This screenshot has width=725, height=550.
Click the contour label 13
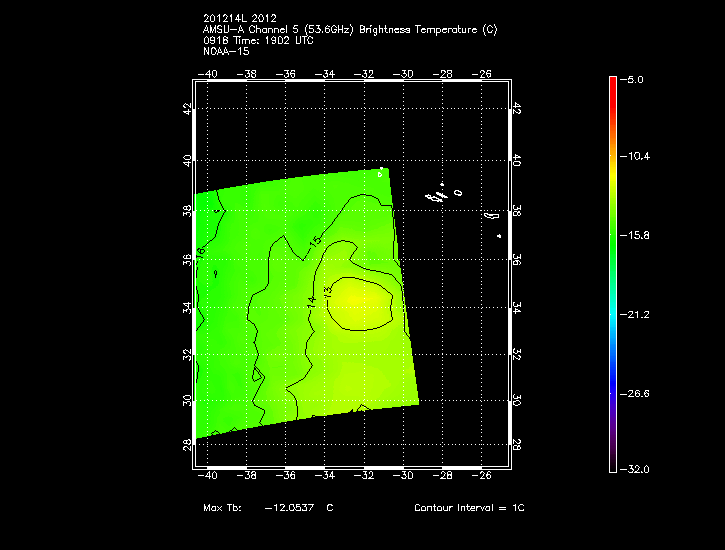click(327, 291)
